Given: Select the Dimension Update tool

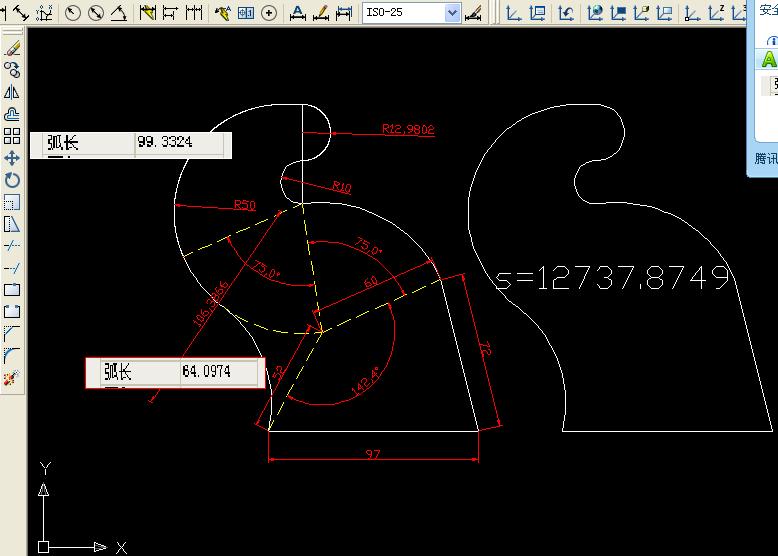Looking at the screenshot, I should click(344, 12).
